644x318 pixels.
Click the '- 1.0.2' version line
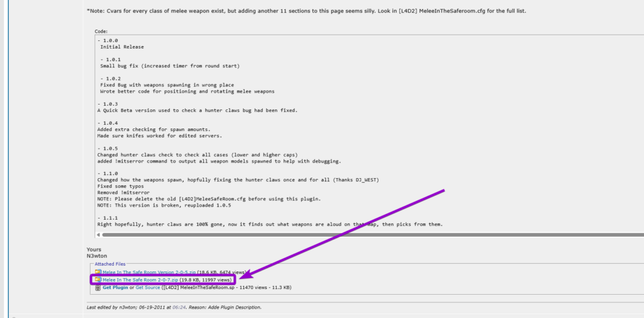[110, 79]
